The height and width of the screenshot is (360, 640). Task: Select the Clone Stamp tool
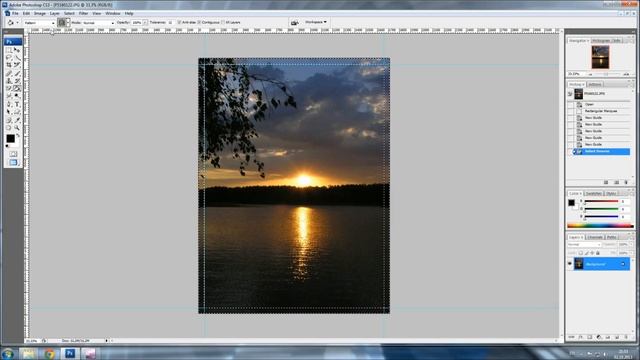[x=9, y=80]
